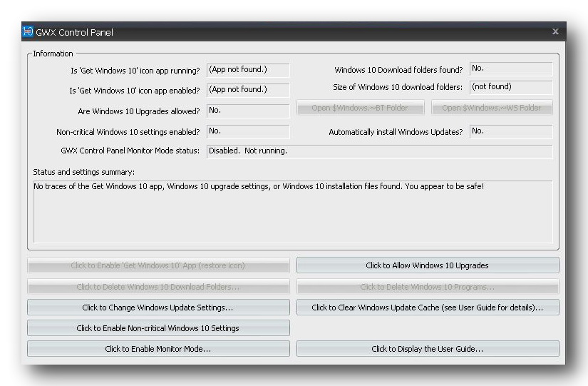The image size is (588, 386).
Task: Click to Clear Windows Update Cache button
Action: point(428,308)
